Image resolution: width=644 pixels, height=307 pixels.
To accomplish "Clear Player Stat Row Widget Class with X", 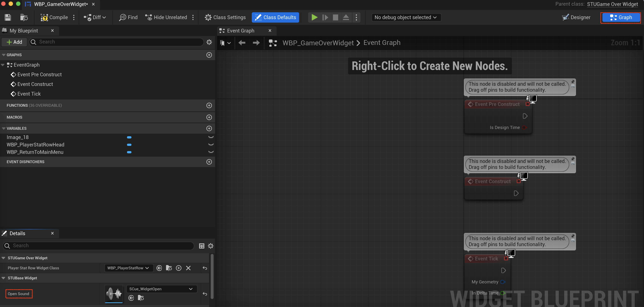I will coord(188,268).
